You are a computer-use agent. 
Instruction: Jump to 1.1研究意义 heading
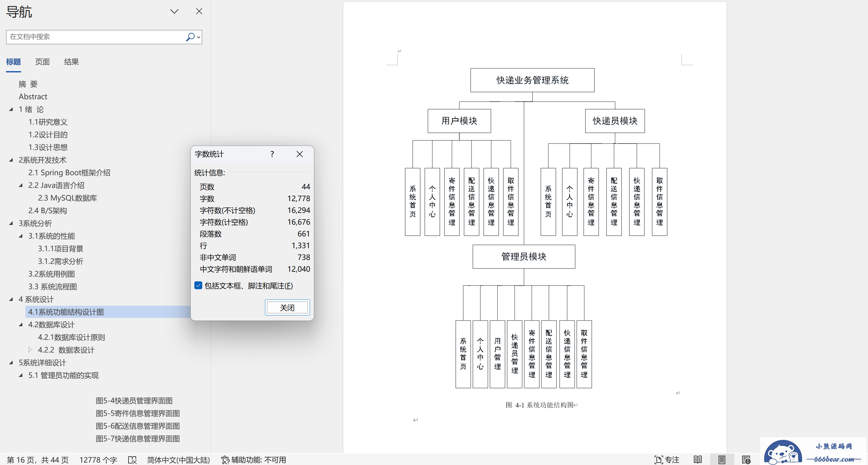tap(48, 122)
